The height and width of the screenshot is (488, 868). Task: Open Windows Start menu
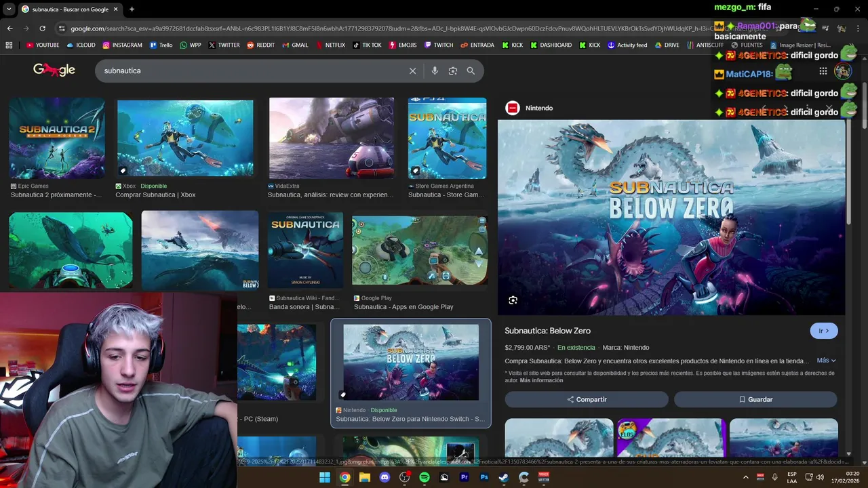(325, 477)
